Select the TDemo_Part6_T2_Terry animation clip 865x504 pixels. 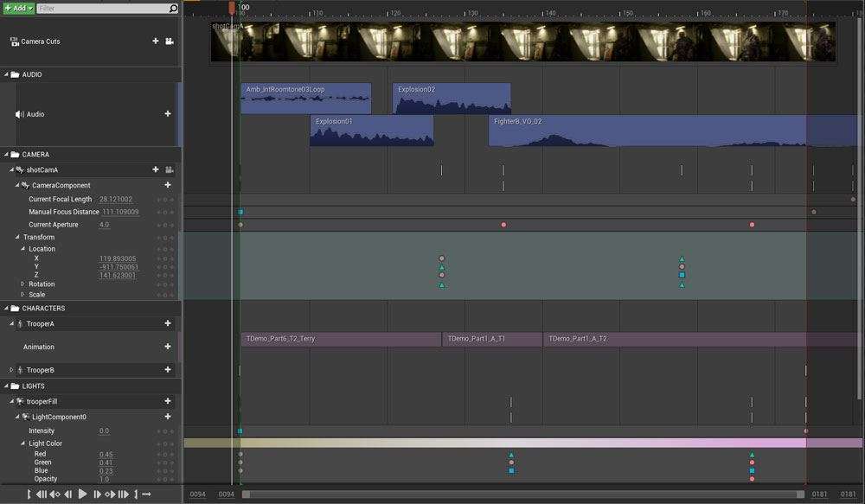pyautogui.click(x=341, y=339)
